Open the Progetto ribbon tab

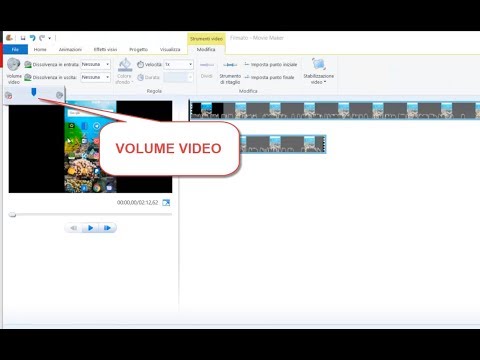(139, 49)
